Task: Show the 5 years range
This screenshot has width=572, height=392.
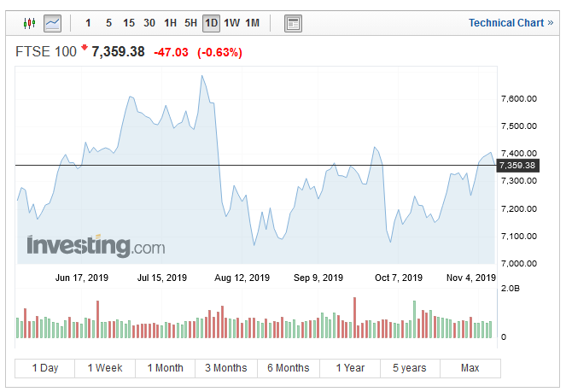Action: pos(410,368)
